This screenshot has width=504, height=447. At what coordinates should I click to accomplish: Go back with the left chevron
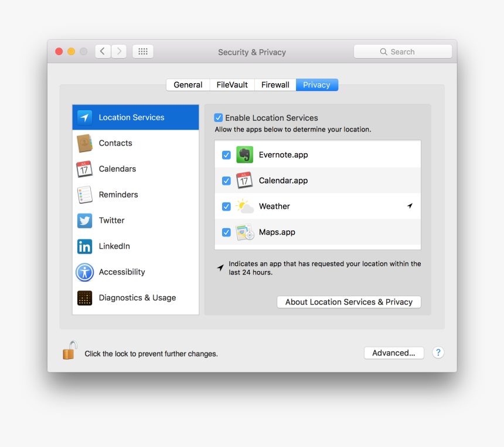103,52
